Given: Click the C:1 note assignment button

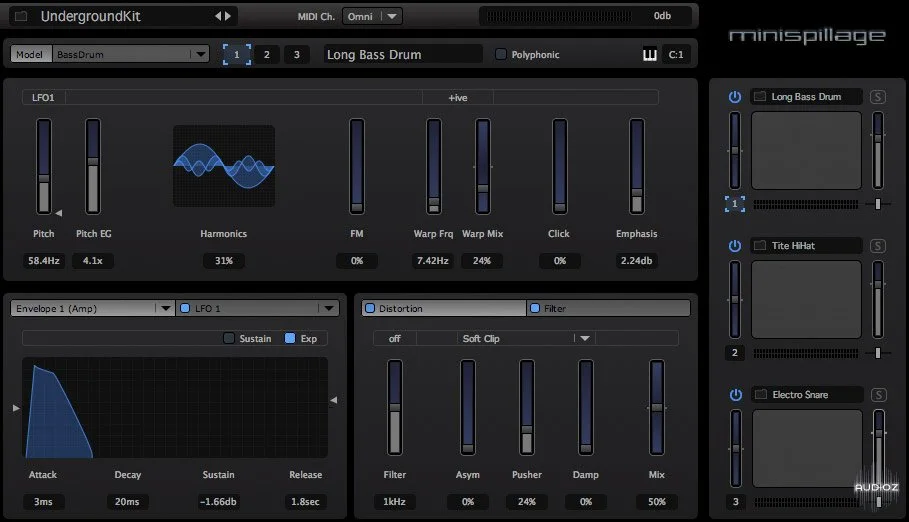Looking at the screenshot, I should coord(676,55).
